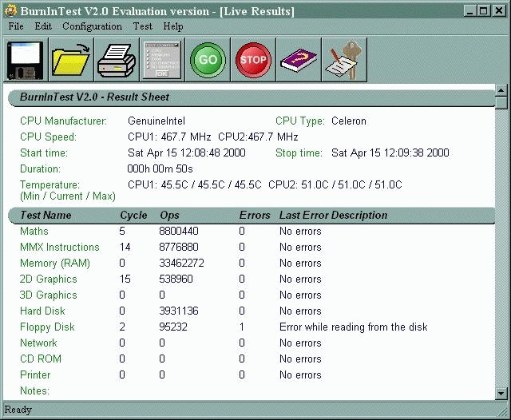Maximize the BurnInTest window
Screen dimensions: 511x420
pyautogui.click(x=483, y=11)
